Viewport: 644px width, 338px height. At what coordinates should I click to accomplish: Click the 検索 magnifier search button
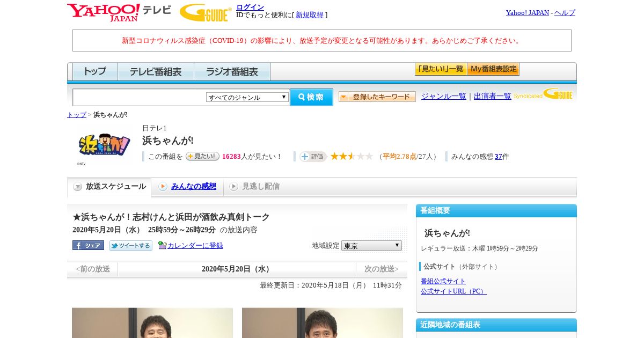[311, 97]
